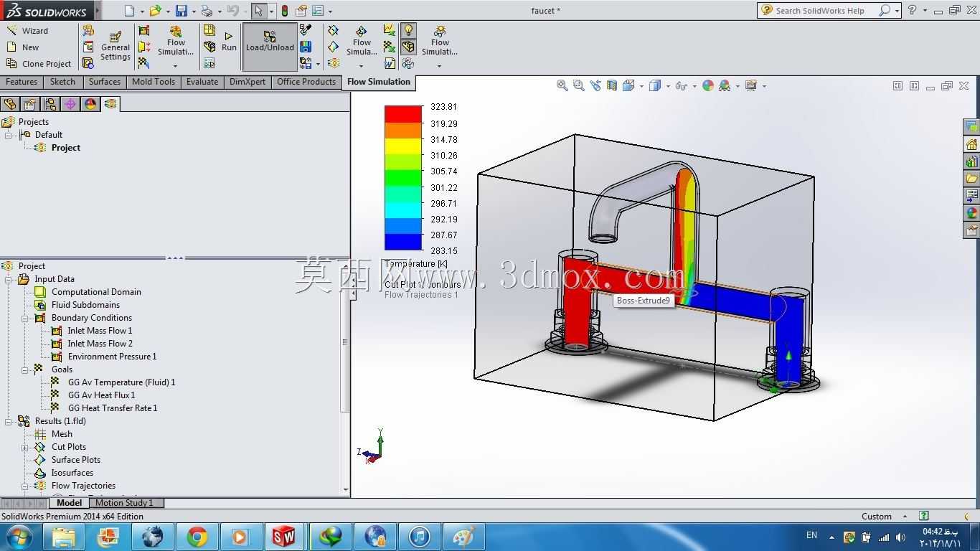The height and width of the screenshot is (551, 980).
Task: Click red swatch of temperature legend
Action: (403, 113)
